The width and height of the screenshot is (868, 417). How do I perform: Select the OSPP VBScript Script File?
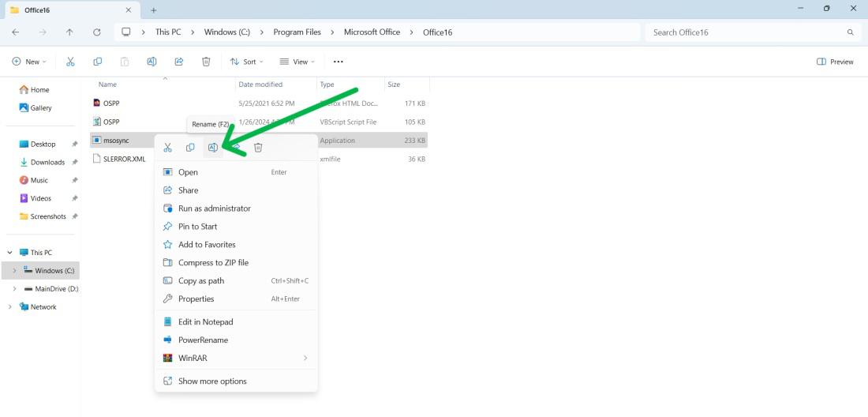coord(259,122)
